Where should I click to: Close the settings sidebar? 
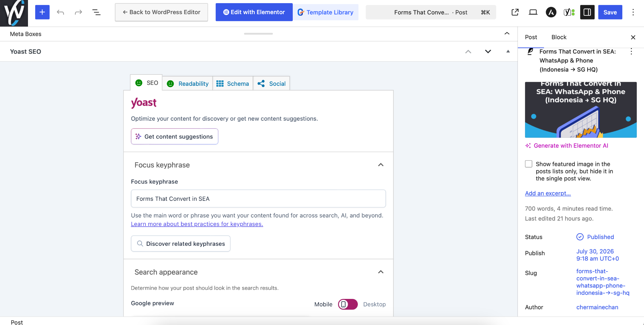[633, 37]
